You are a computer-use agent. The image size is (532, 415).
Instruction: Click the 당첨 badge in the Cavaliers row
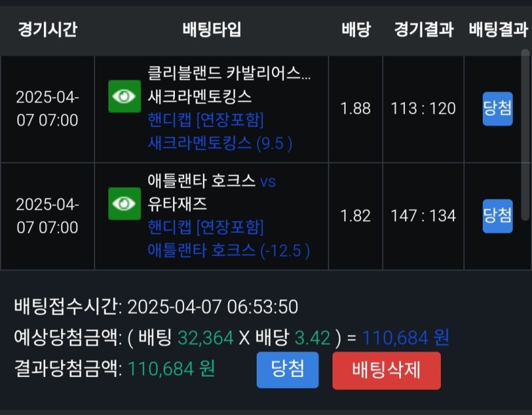click(x=497, y=108)
